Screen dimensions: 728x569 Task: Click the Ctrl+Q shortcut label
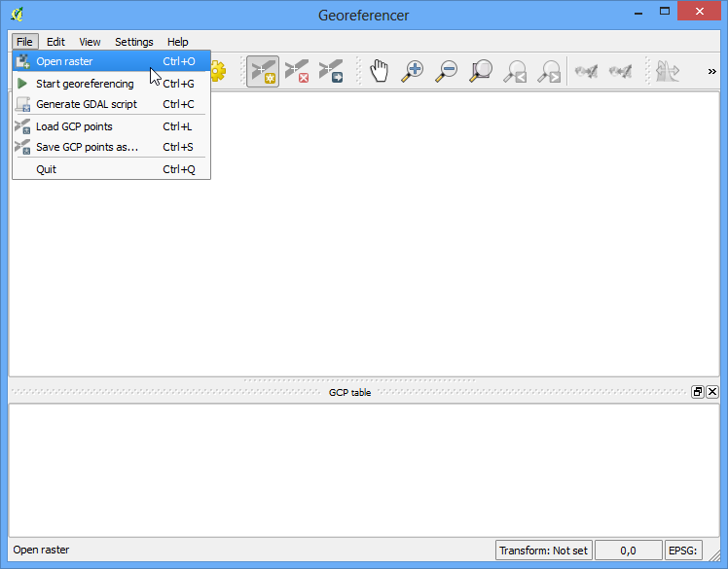click(x=179, y=169)
